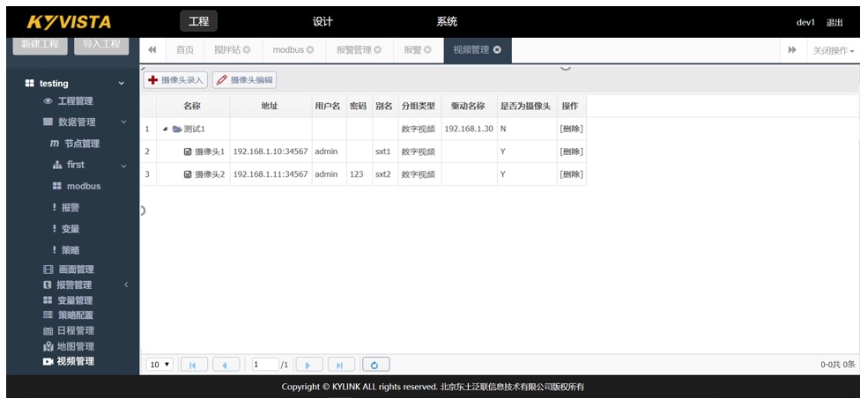This screenshot has height=406, width=868.
Task: Close the modbus tab
Action: (x=310, y=50)
